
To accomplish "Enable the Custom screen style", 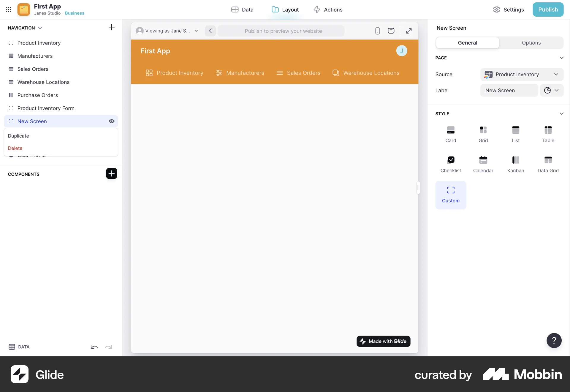I will tap(451, 195).
